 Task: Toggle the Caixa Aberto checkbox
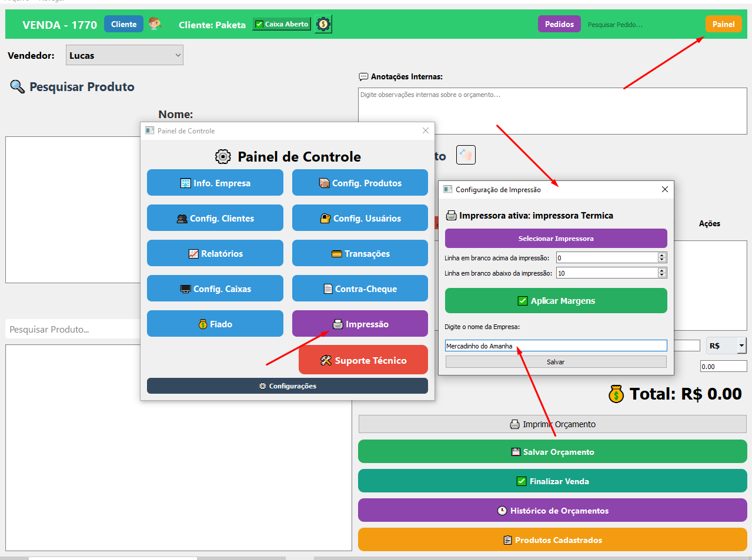coord(259,24)
